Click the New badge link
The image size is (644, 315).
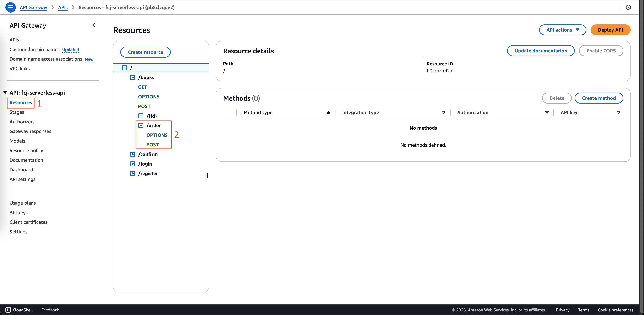point(89,59)
